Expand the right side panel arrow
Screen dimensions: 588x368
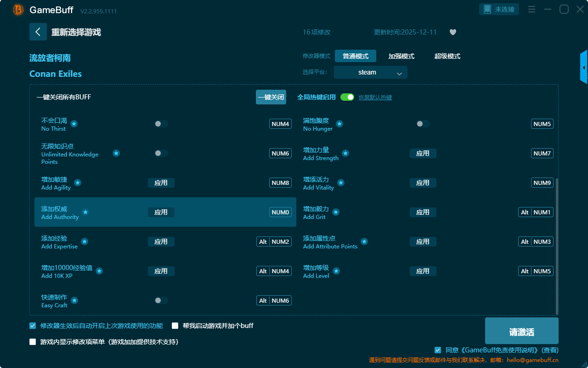pyautogui.click(x=584, y=68)
